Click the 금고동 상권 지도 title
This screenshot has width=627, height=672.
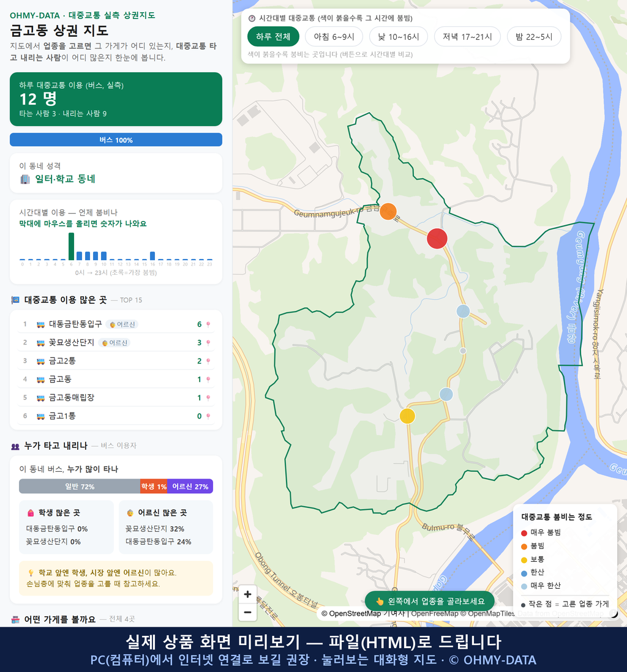pos(59,31)
